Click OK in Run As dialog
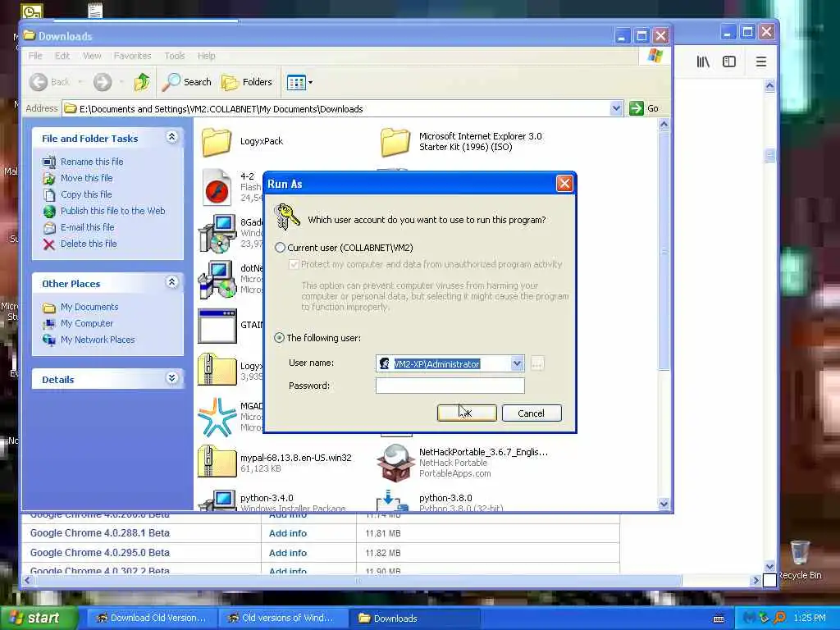This screenshot has width=840, height=630. tap(467, 413)
